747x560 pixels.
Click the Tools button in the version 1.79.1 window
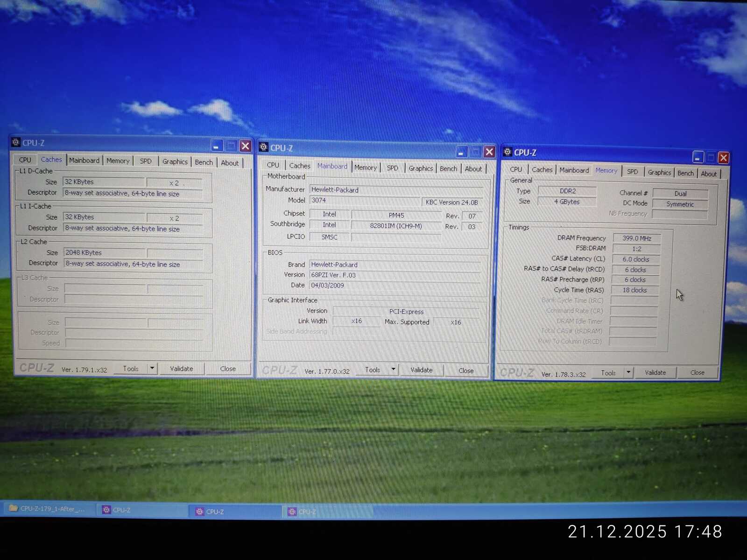[x=131, y=369]
